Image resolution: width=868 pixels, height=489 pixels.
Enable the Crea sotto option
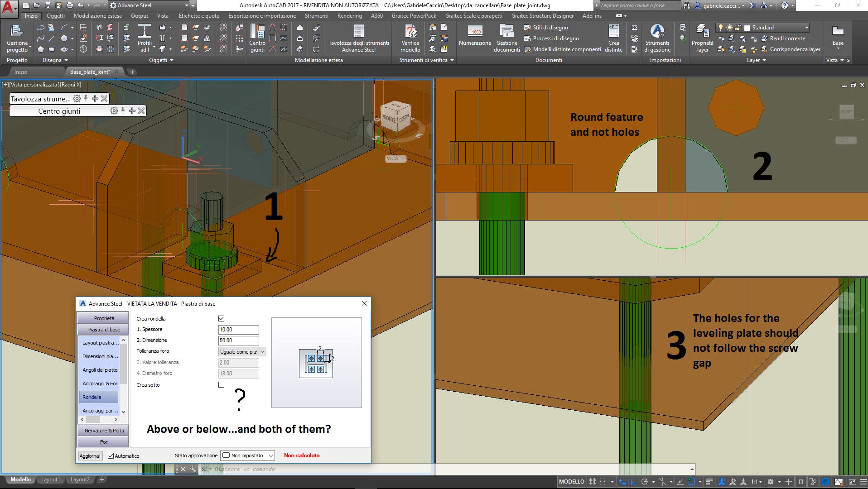(x=221, y=384)
